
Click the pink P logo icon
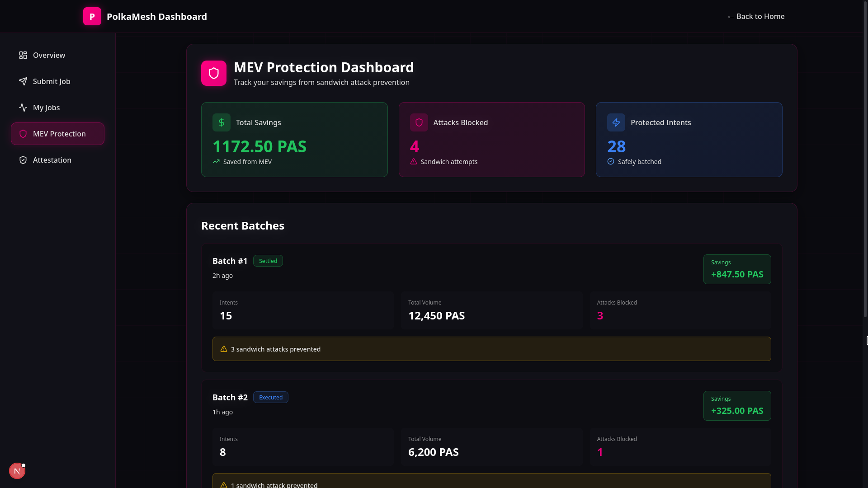92,16
